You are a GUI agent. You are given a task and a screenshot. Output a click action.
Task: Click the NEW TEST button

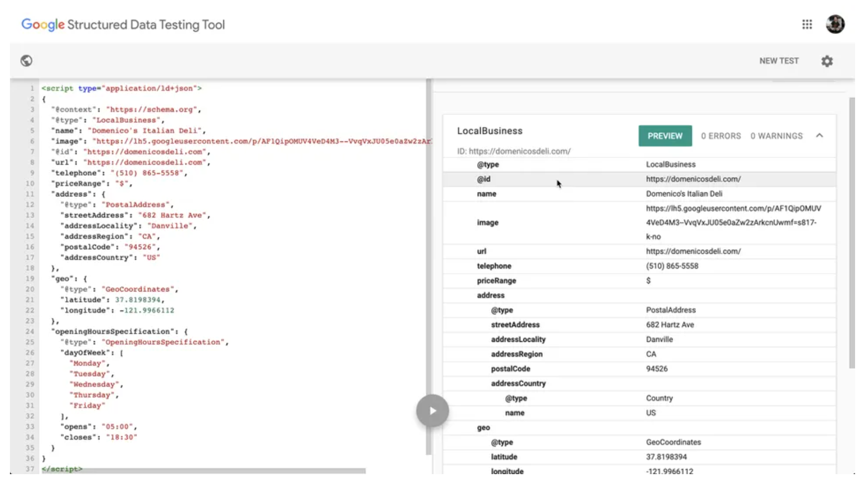[x=779, y=61]
